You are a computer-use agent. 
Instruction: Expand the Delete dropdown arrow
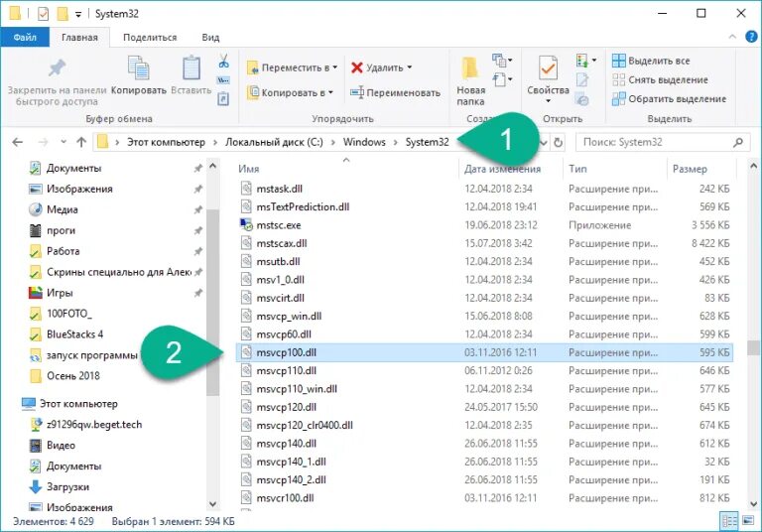[409, 67]
